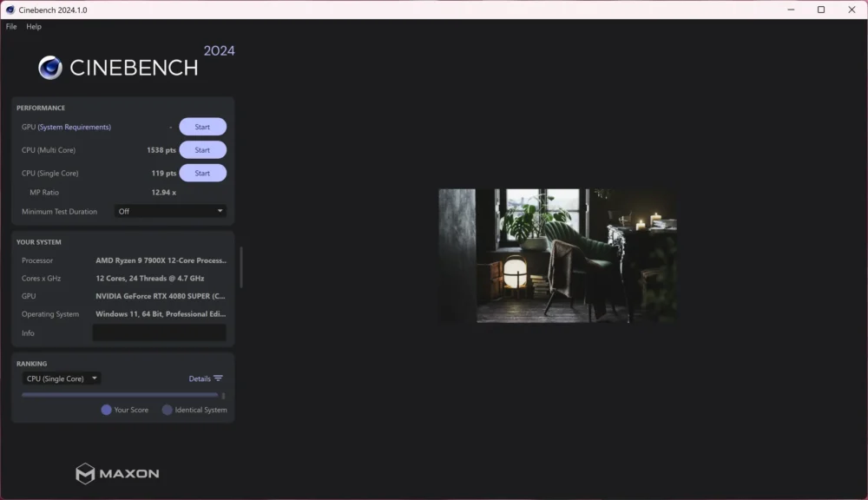Click the Cinebench logo sphere icon
868x500 pixels.
pyautogui.click(x=49, y=68)
